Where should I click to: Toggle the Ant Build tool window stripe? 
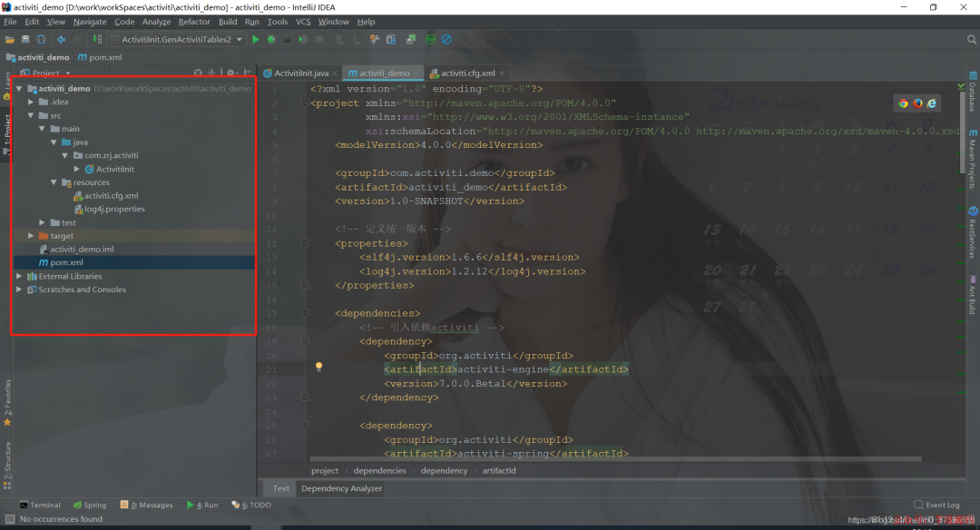pyautogui.click(x=973, y=295)
